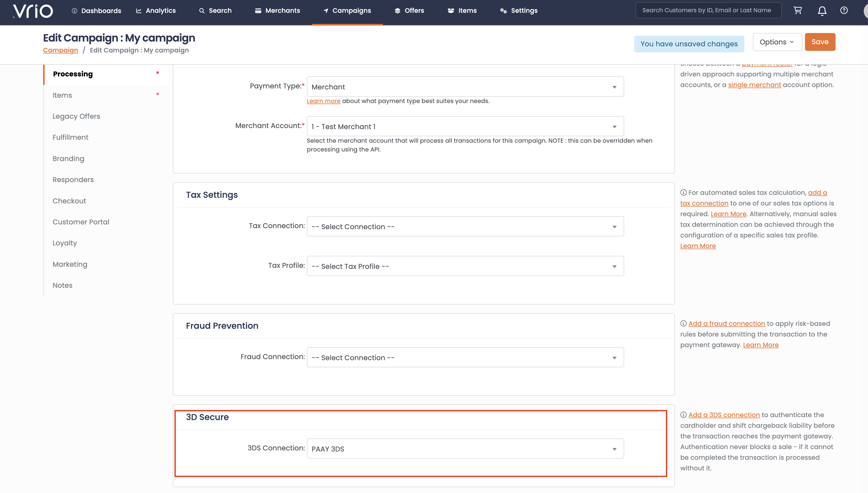
Task: Click the info icon next to automated sales tax text
Action: tap(684, 193)
